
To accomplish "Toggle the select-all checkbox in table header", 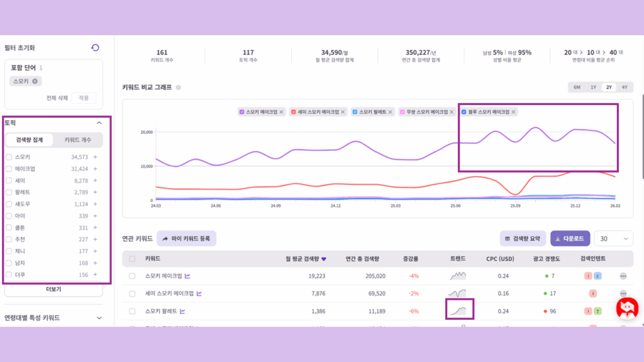I will [x=132, y=258].
